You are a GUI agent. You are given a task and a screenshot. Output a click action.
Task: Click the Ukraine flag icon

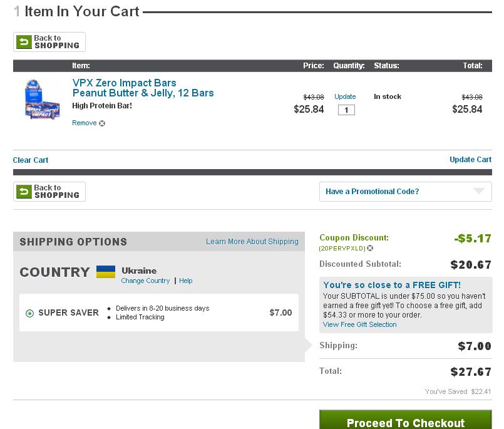coord(106,272)
